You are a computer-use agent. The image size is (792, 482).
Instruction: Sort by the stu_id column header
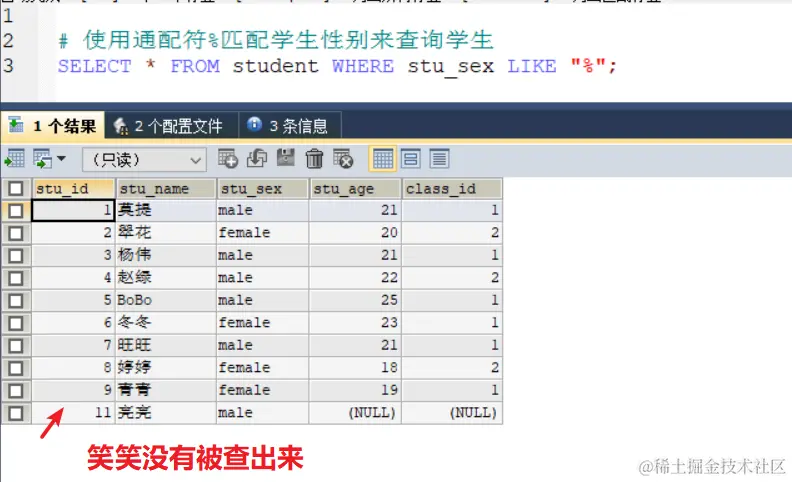pos(74,188)
